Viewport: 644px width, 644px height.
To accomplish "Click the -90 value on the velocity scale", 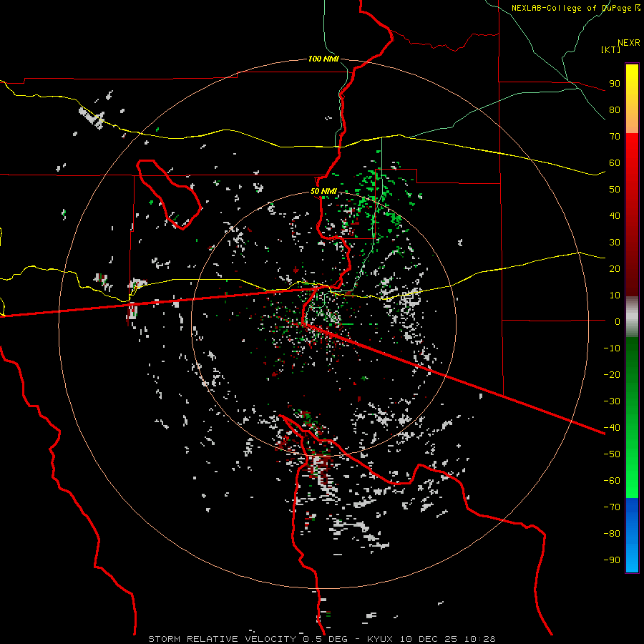I will tap(612, 560).
